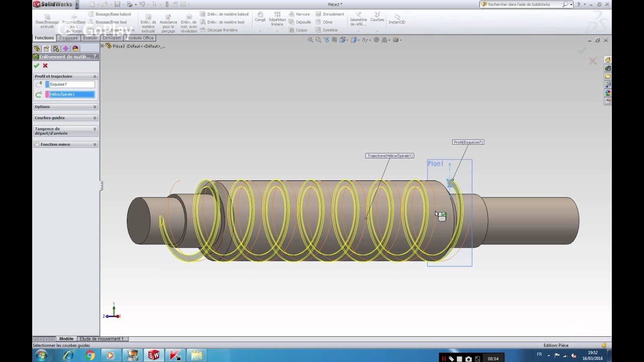Click Assistance pour le perçage tool

click(x=169, y=23)
